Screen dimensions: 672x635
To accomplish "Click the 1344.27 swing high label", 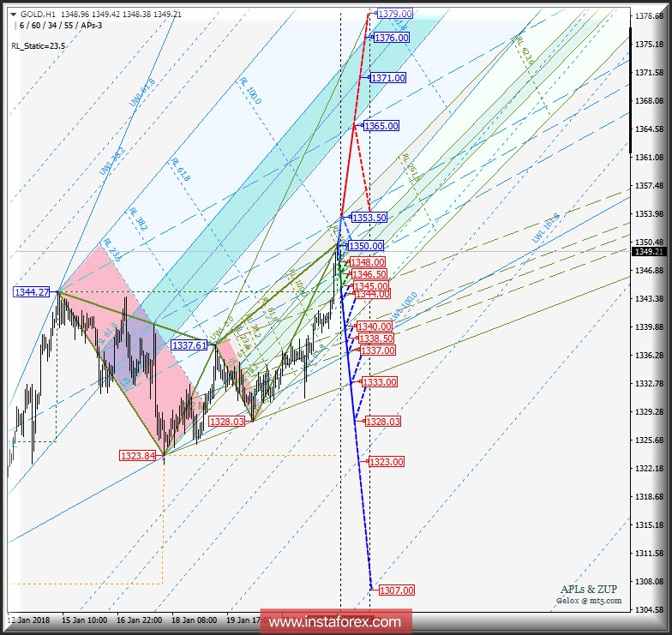I will pos(32,292).
